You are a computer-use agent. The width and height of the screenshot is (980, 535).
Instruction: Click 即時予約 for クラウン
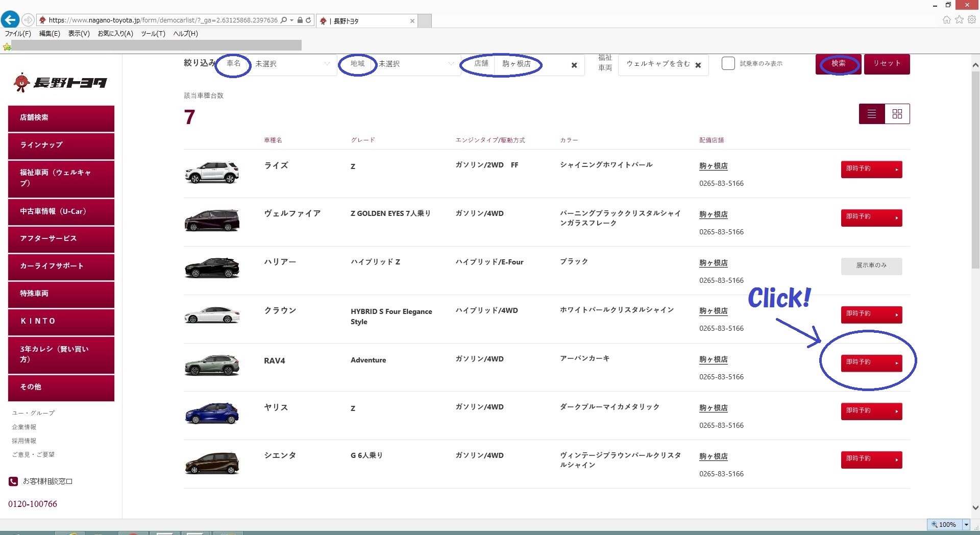pyautogui.click(x=871, y=314)
